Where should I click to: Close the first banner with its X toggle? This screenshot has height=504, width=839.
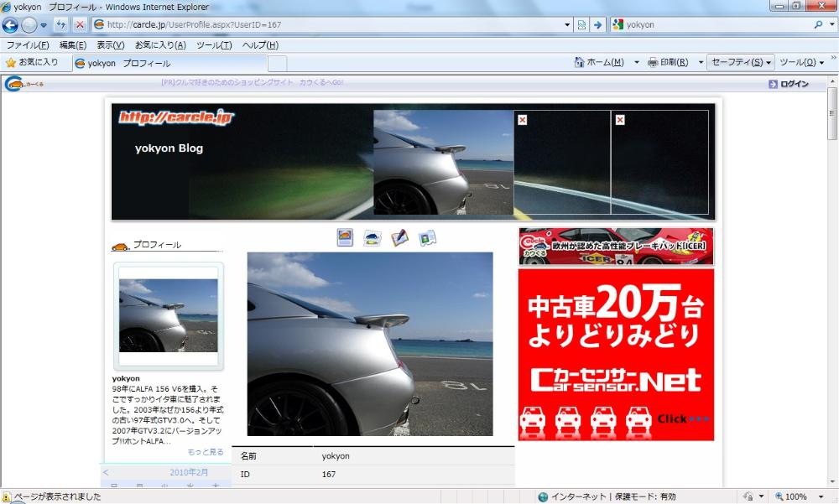click(524, 120)
